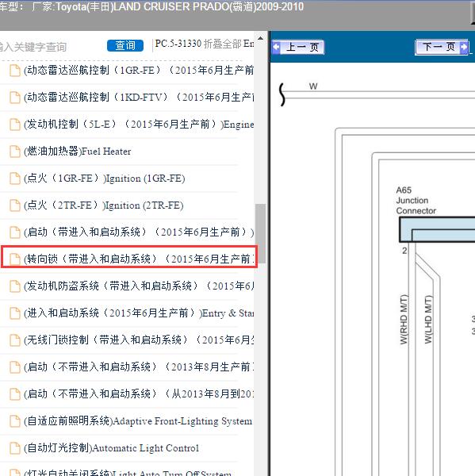Open 点火 Ignition (1GR-FE) entry

(105, 178)
